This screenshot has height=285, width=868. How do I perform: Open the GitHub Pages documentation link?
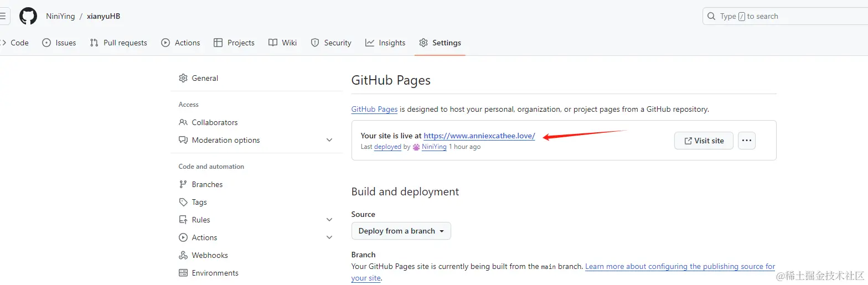tap(374, 109)
